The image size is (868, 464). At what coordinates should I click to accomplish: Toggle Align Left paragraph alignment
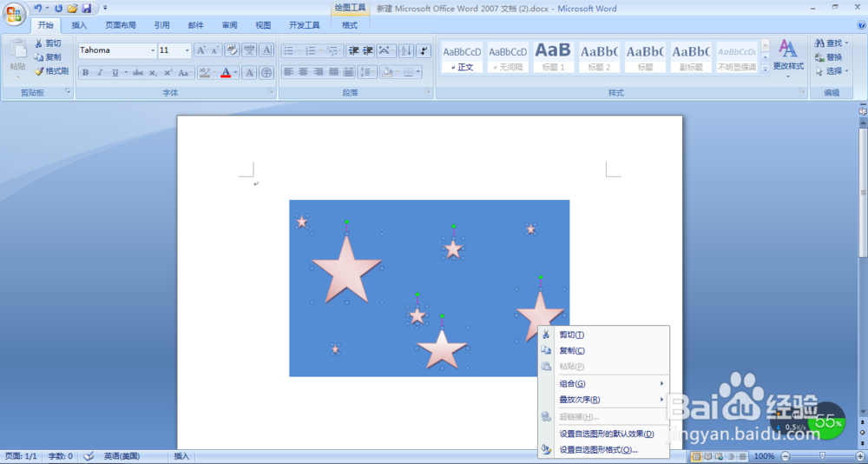288,71
